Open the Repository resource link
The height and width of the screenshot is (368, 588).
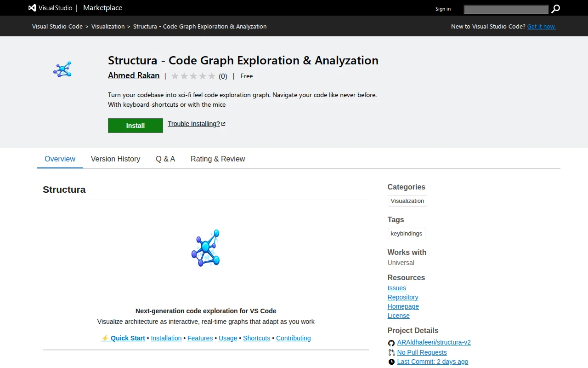point(403,297)
